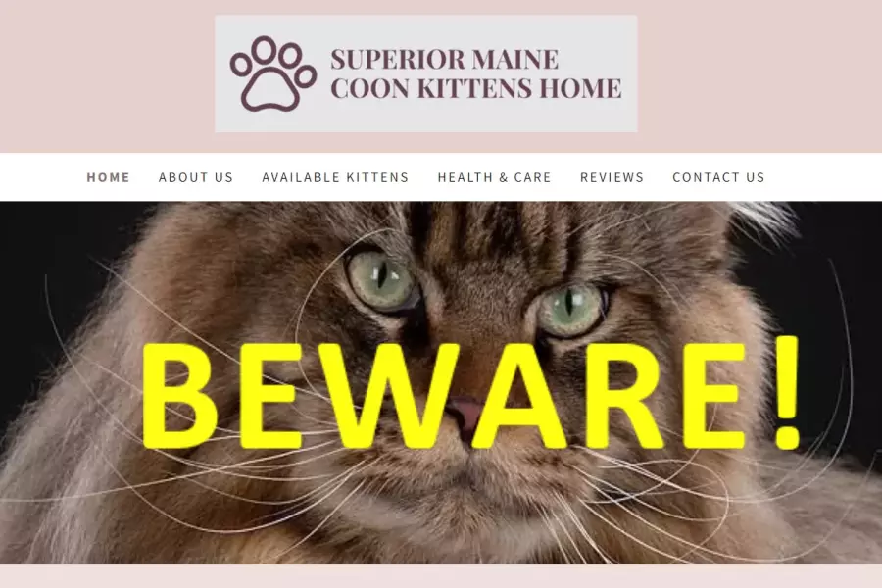Screen dimensions: 882x588
Task: Open the Available Kittens menu link
Action: click(335, 177)
